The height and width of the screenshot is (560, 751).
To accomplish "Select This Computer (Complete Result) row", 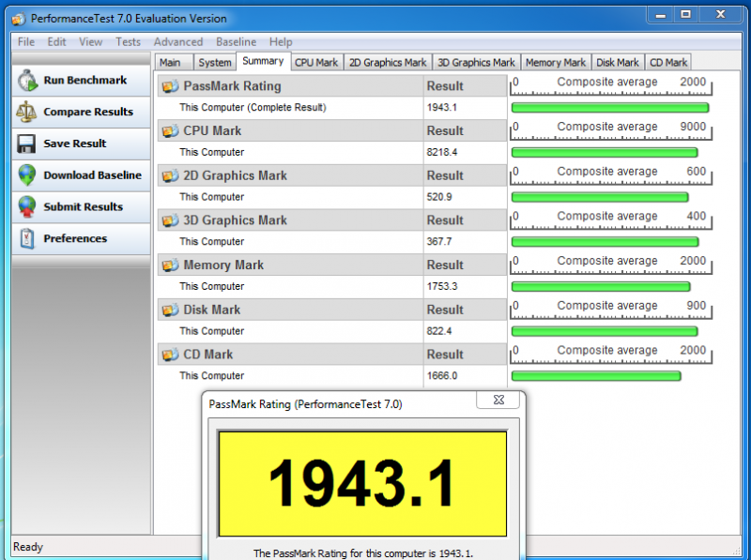I will [x=332, y=108].
